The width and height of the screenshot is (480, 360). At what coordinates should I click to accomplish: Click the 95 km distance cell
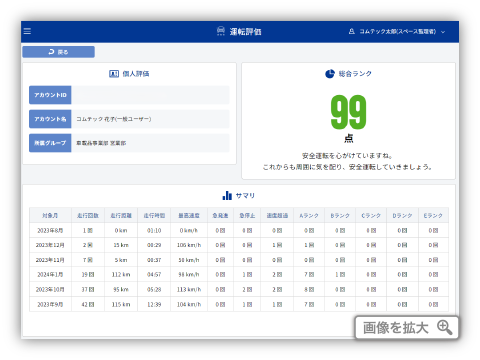tap(121, 289)
